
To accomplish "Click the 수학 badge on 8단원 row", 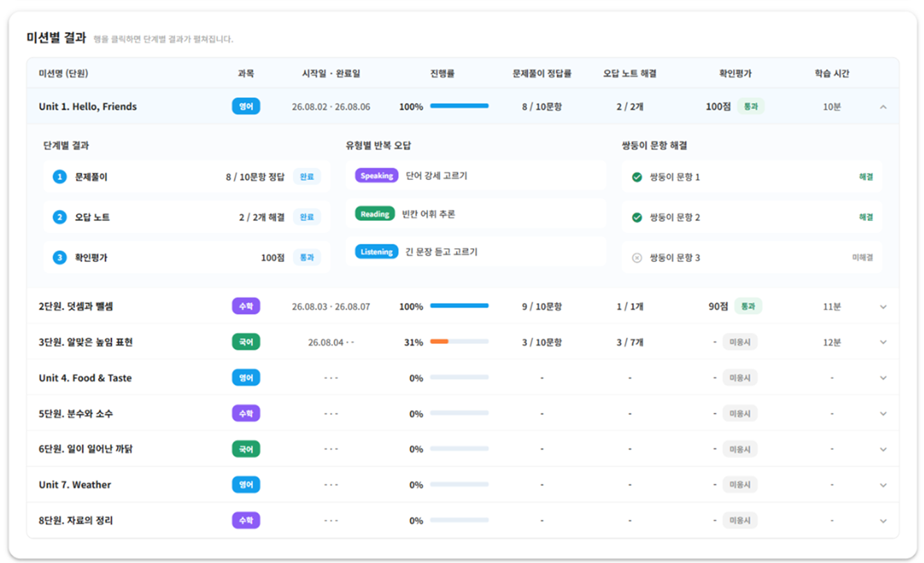I will [x=246, y=521].
